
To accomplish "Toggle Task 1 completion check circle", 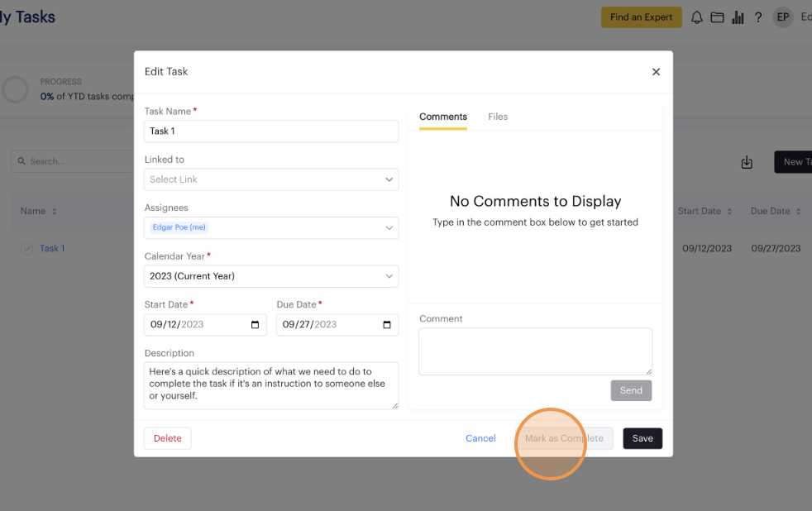I will (26, 248).
